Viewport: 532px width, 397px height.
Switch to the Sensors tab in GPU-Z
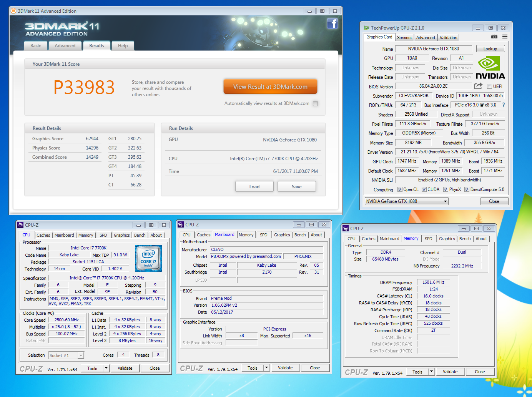404,38
